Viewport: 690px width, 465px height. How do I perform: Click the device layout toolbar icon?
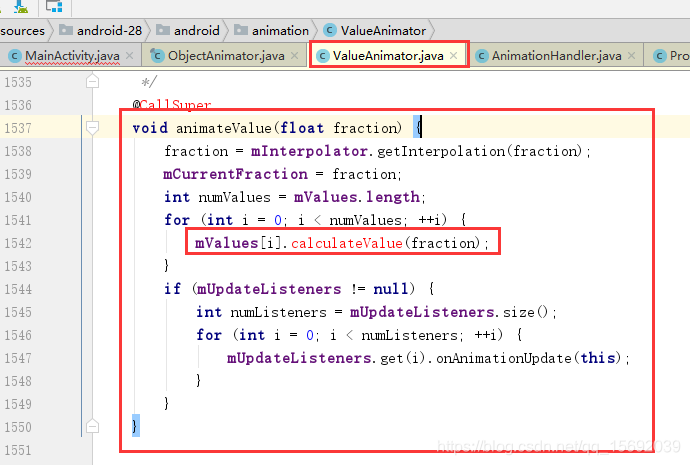55,6
